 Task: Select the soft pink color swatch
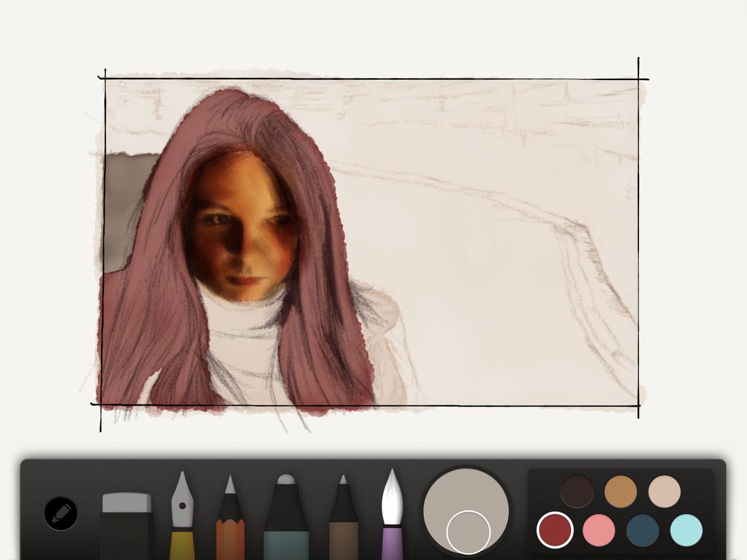pos(599,529)
